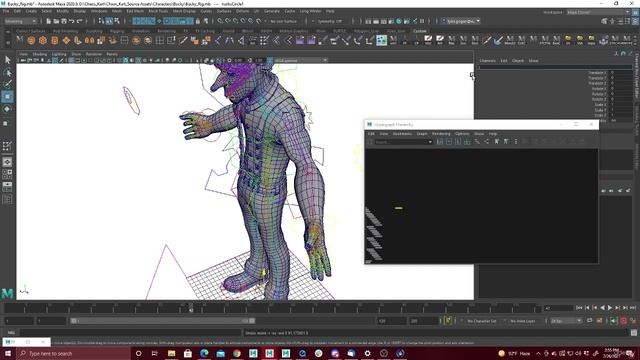Open the Modeling menu set dropdown

coord(20,21)
